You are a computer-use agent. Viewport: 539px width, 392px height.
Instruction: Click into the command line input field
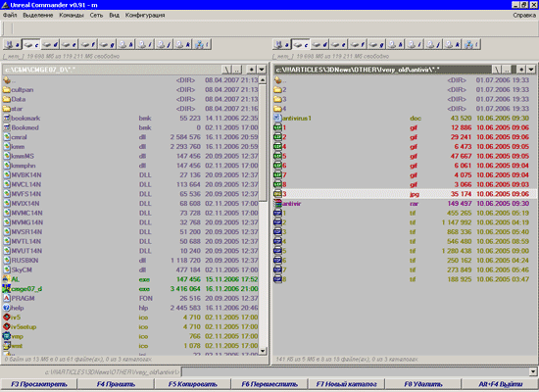click(x=355, y=371)
